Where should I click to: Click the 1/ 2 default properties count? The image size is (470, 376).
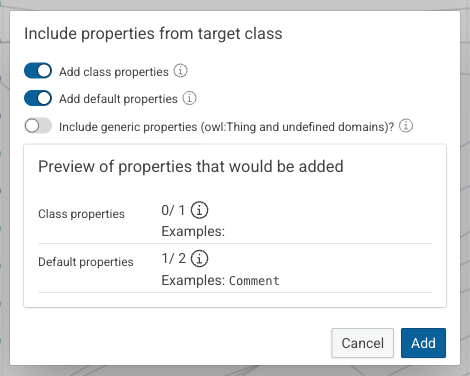coord(174,258)
